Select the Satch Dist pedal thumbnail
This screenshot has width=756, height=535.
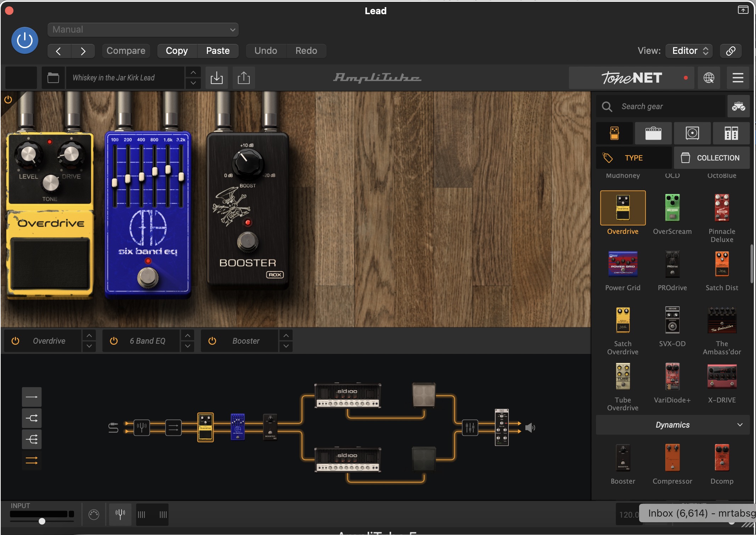(x=722, y=264)
